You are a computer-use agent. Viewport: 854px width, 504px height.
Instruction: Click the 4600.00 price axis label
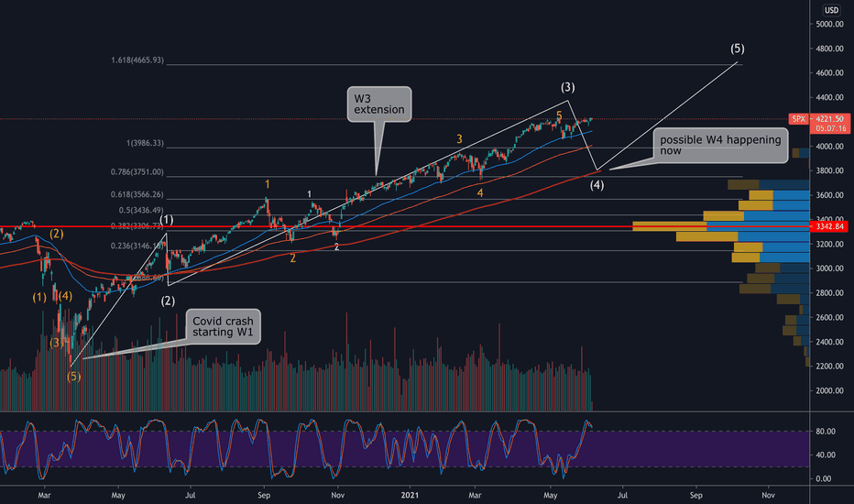829,73
